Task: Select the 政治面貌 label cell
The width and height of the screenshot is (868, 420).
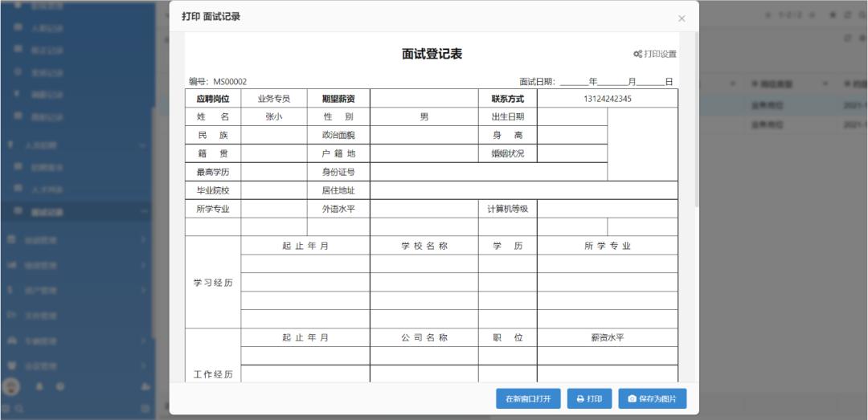Action: [x=339, y=135]
